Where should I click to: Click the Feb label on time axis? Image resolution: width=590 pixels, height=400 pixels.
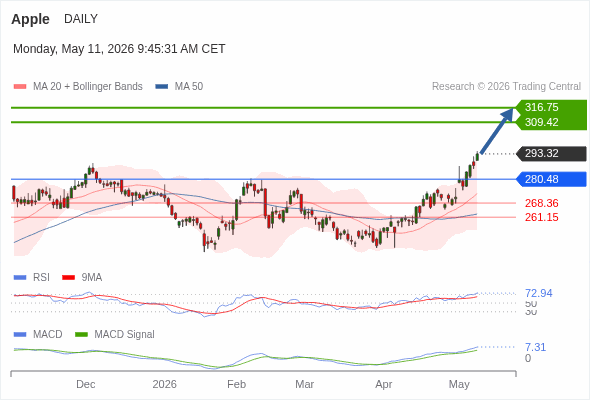[x=236, y=384]
